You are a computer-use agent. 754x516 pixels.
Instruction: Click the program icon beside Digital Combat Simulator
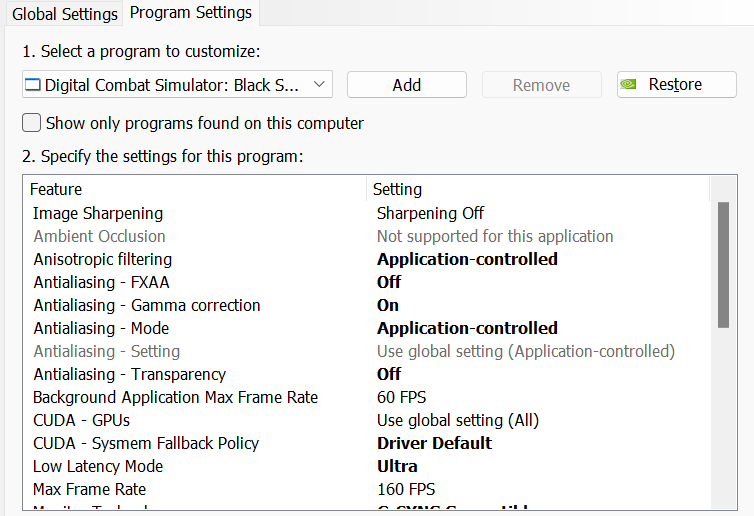(x=33, y=85)
